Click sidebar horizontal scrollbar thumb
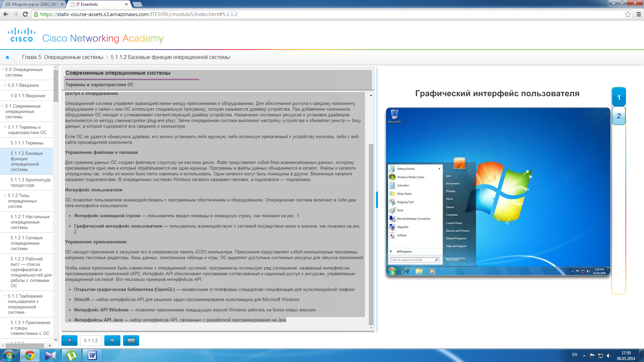 tap(25, 346)
